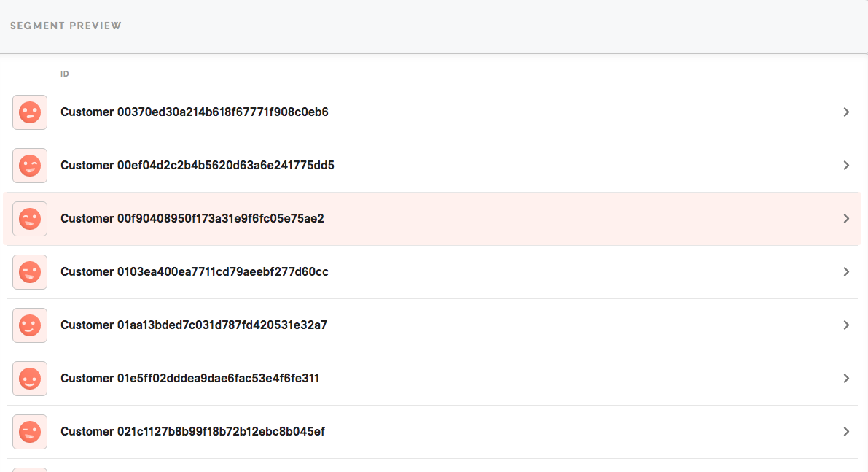Screen dimensions: 868x472
Task: Open chevron for Customer 00370ed30a214b618f67771f908c0eb6
Action: tap(846, 112)
